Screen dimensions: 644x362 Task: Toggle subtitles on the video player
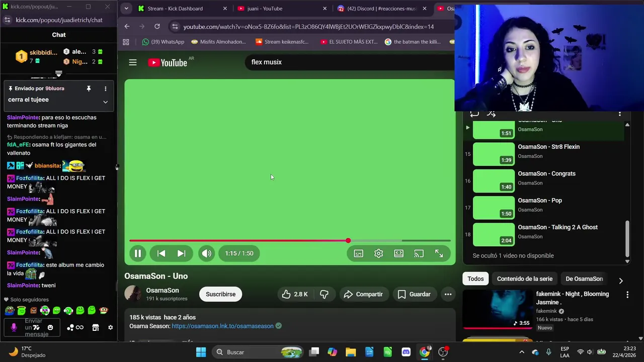(359, 253)
